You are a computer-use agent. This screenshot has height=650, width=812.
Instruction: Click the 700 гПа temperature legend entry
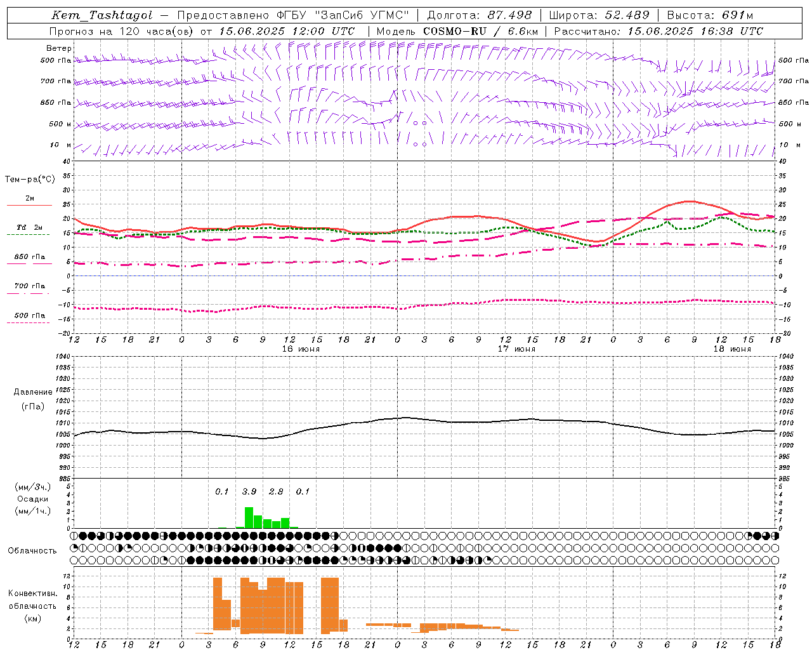(29, 286)
